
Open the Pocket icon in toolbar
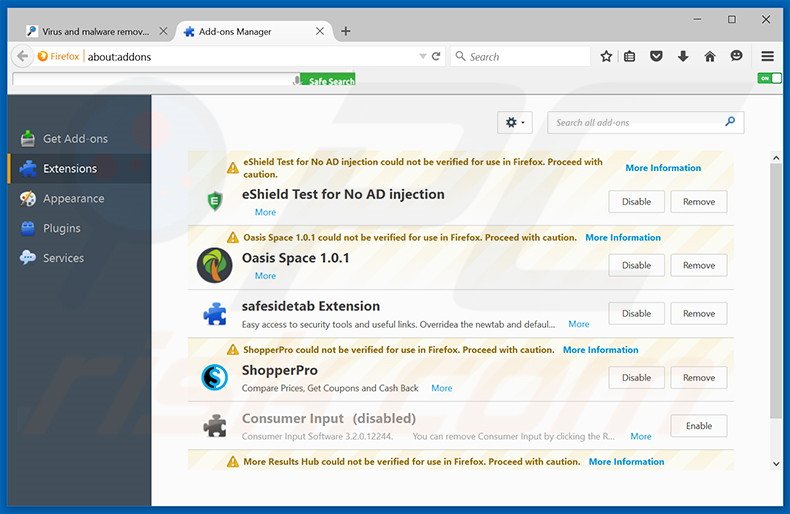tap(656, 56)
